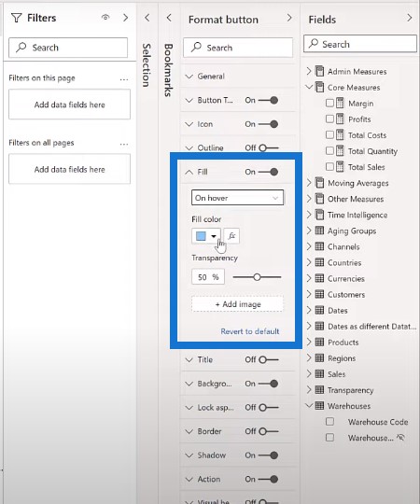The height and width of the screenshot is (504, 420).
Task: Turn on the Border toggle
Action: coord(268,431)
